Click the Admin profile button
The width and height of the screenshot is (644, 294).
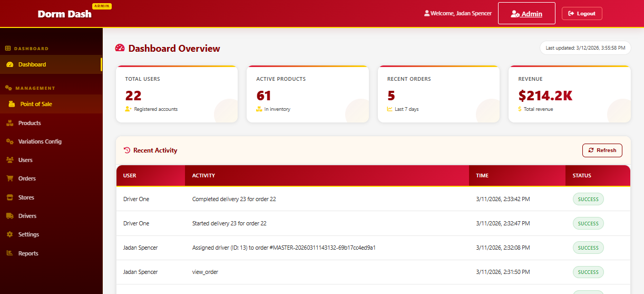526,14
